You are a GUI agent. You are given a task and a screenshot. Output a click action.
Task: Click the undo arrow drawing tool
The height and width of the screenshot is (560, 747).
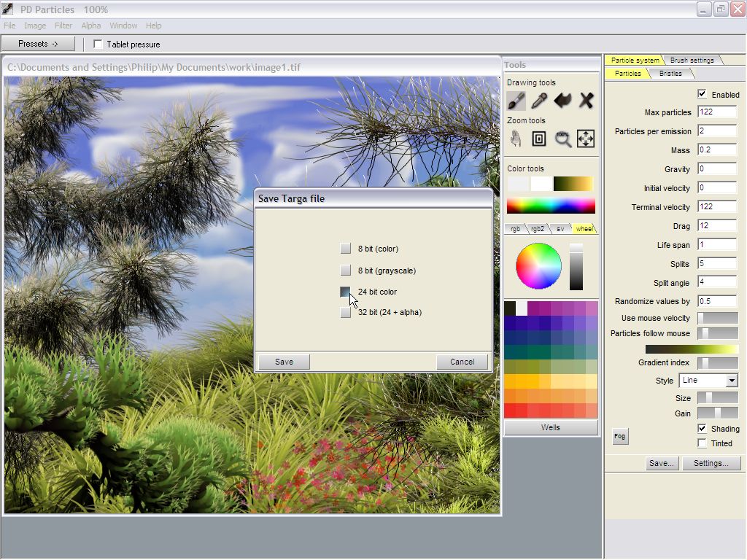click(562, 101)
